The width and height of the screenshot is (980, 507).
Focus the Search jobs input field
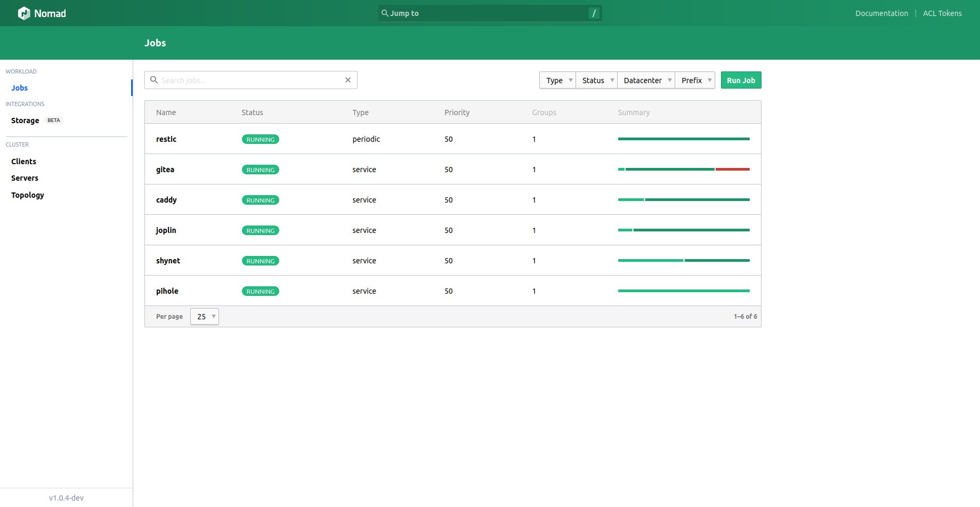click(x=251, y=80)
